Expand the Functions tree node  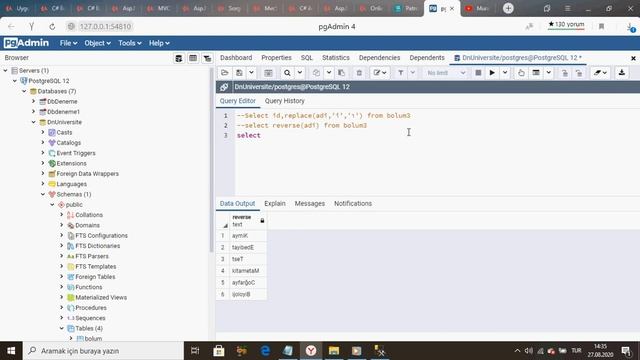click(62, 287)
